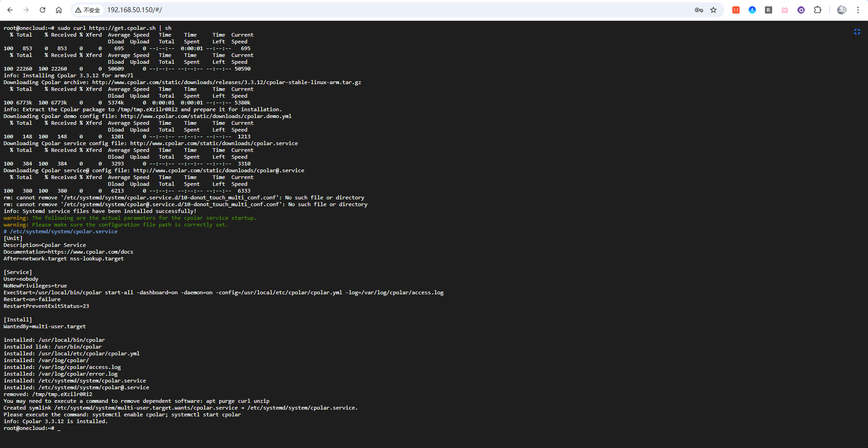
Task: Open the blue download extension
Action: (x=752, y=10)
